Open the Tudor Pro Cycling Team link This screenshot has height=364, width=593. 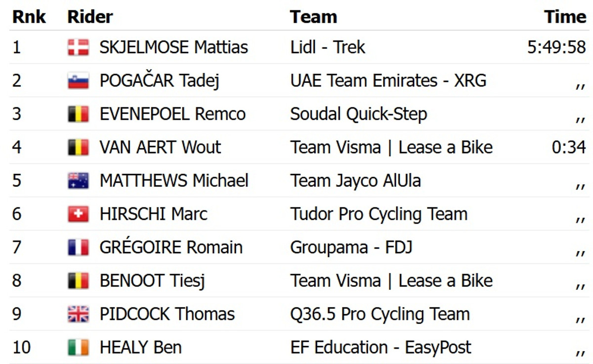pos(379,214)
